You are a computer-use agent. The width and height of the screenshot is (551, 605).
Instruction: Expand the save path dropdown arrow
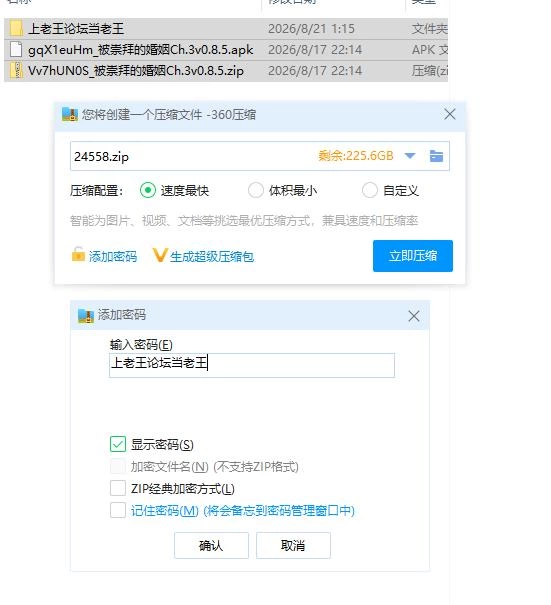[410, 156]
